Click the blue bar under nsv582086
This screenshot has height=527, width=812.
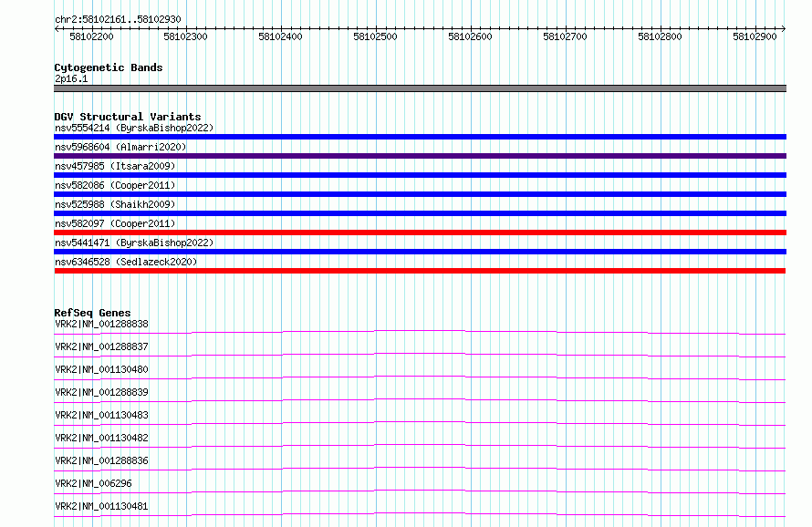[x=420, y=194]
